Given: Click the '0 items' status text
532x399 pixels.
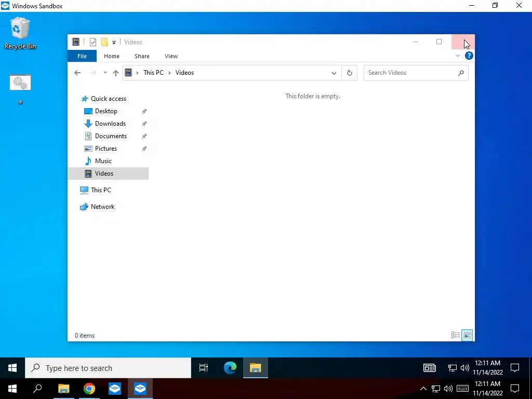Looking at the screenshot, I should pyautogui.click(x=85, y=336).
